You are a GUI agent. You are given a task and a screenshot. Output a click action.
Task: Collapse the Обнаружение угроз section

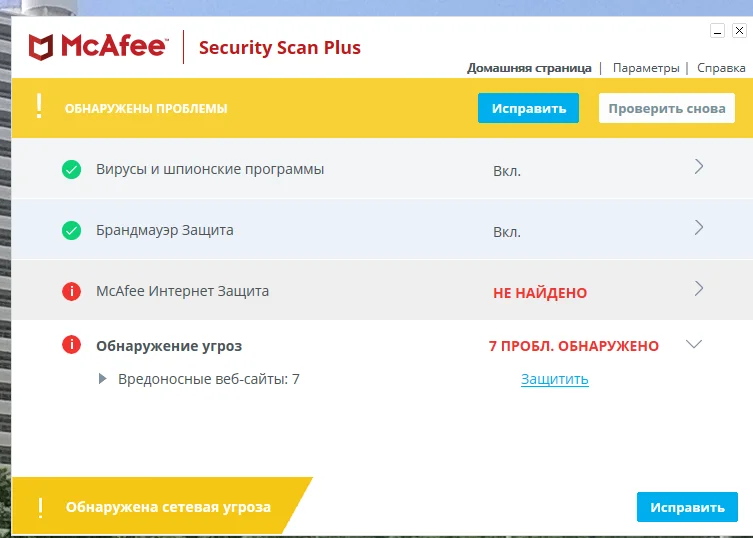coord(694,344)
